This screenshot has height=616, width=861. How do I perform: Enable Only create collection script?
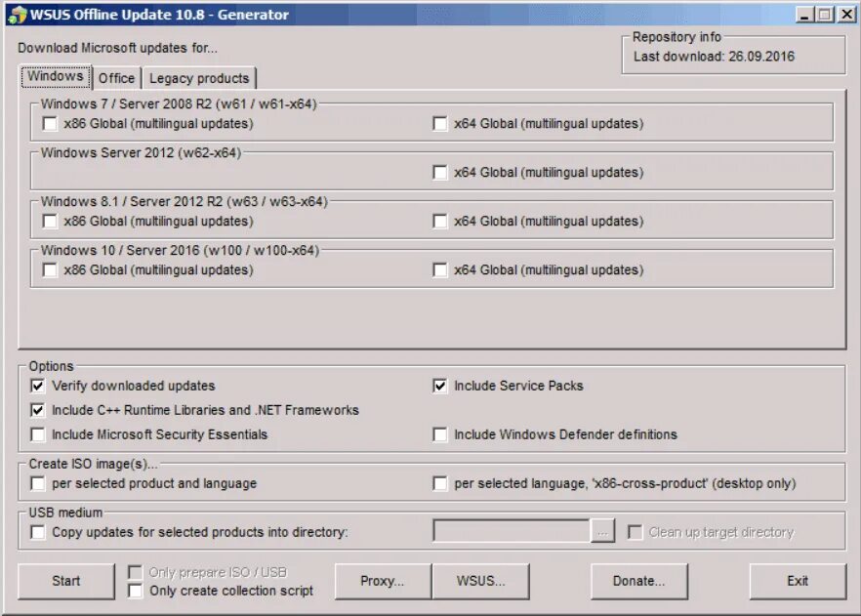[x=135, y=590]
